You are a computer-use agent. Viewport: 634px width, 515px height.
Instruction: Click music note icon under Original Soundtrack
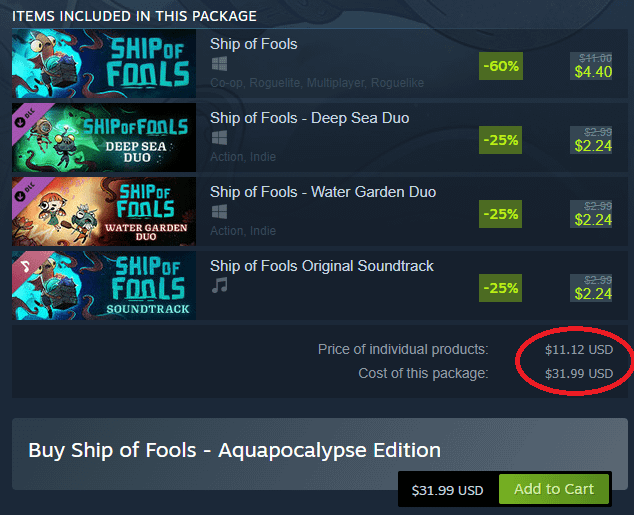click(x=219, y=286)
